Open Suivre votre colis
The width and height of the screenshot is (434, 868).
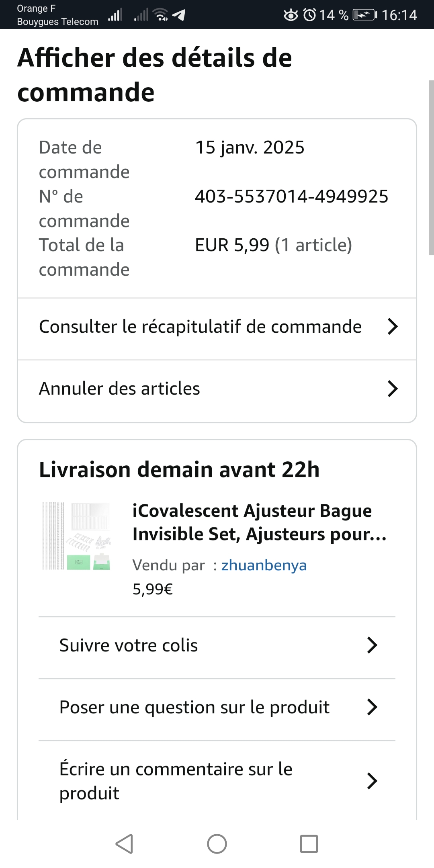click(x=129, y=645)
